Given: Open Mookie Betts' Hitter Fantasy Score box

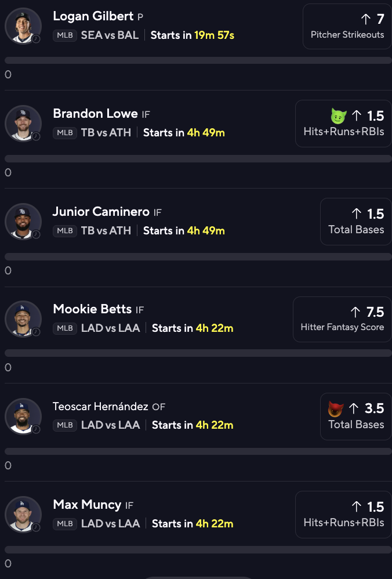Looking at the screenshot, I should click(342, 319).
